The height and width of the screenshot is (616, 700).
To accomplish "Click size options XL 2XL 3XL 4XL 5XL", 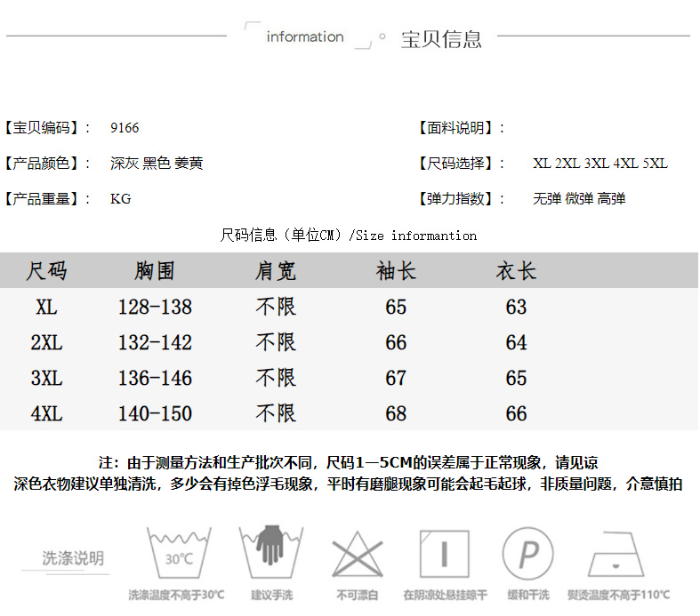I will click(x=600, y=164).
